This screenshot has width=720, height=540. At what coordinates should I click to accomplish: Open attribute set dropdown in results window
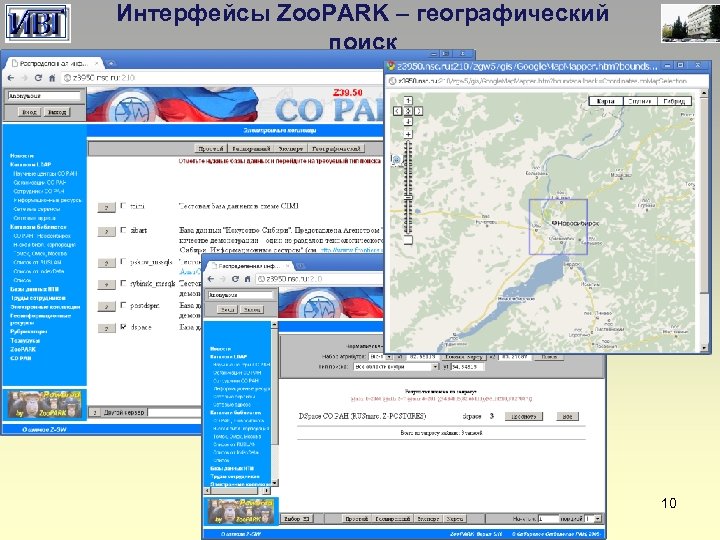coord(381,356)
